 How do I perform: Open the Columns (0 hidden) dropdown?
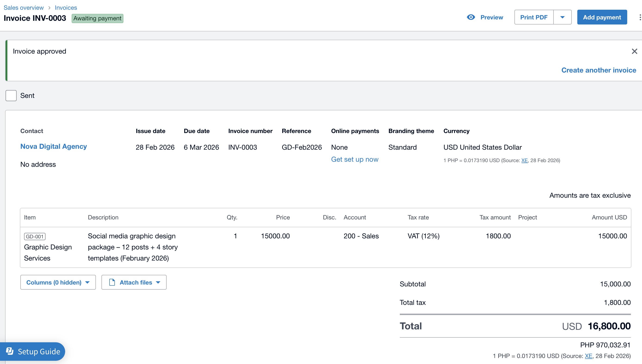click(58, 282)
